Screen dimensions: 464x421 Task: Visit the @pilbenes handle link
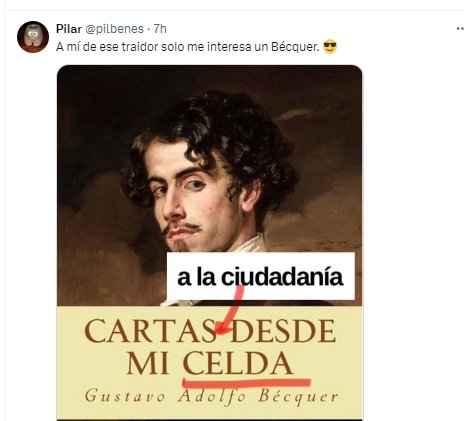[x=114, y=29]
